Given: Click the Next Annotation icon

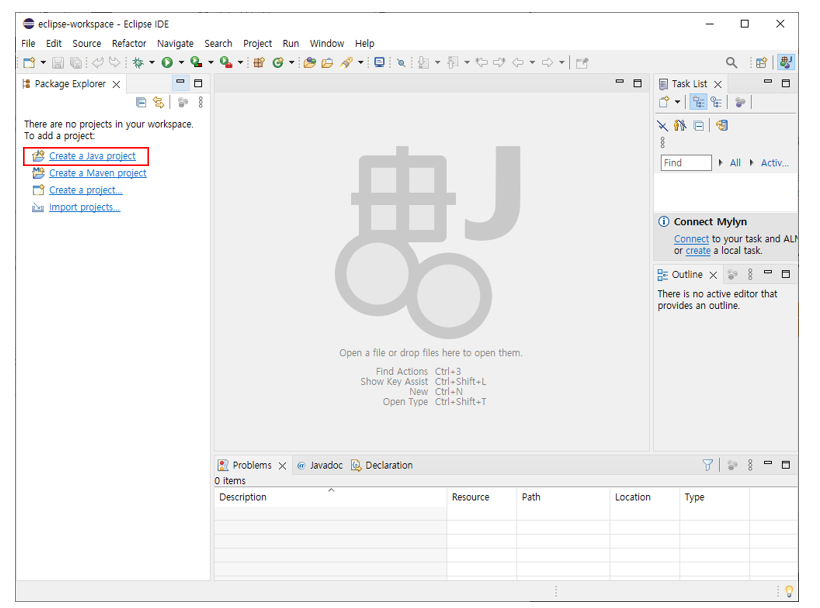Looking at the screenshot, I should 423,63.
